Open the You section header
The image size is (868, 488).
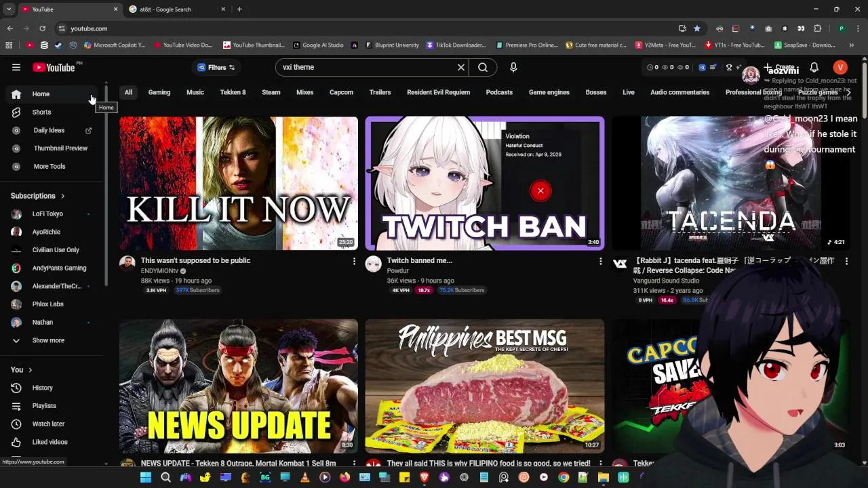(22, 369)
